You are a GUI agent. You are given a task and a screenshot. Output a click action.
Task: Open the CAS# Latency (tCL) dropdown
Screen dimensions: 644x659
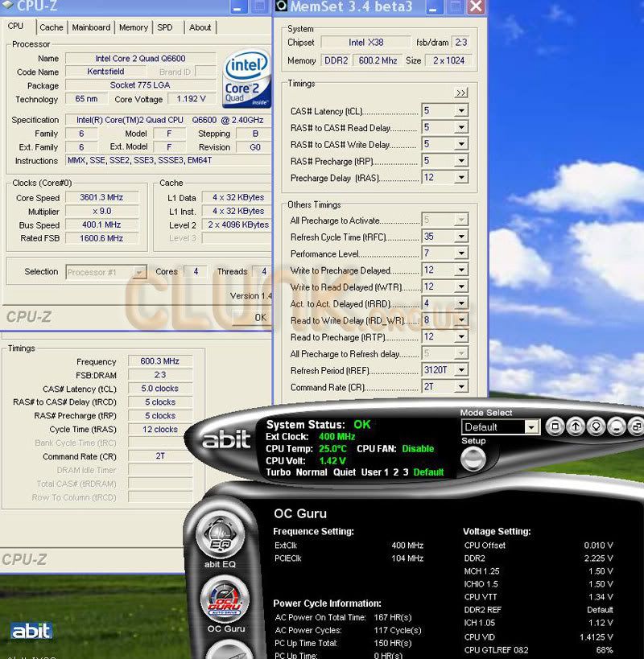461,110
